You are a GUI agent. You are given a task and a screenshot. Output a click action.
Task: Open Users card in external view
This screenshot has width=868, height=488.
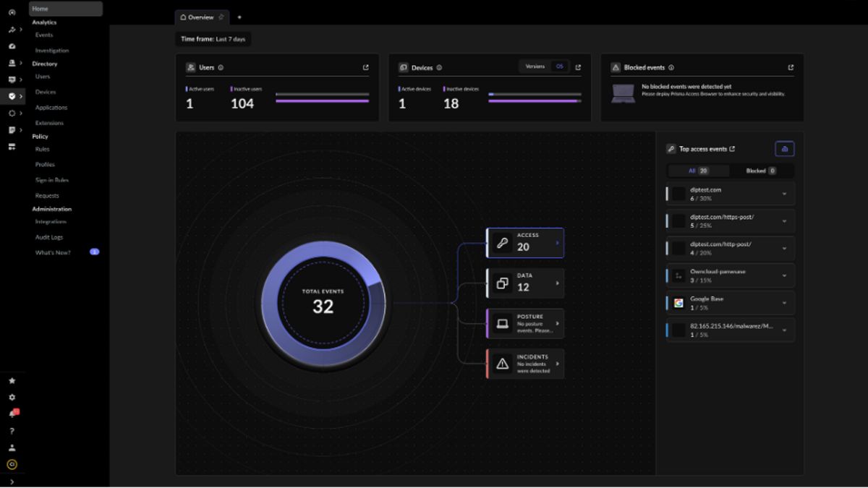coord(365,67)
